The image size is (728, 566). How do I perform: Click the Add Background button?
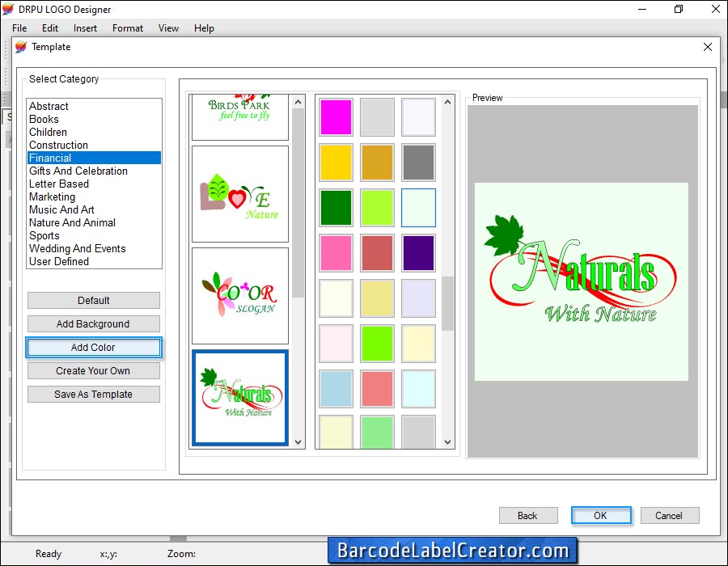pyautogui.click(x=94, y=323)
